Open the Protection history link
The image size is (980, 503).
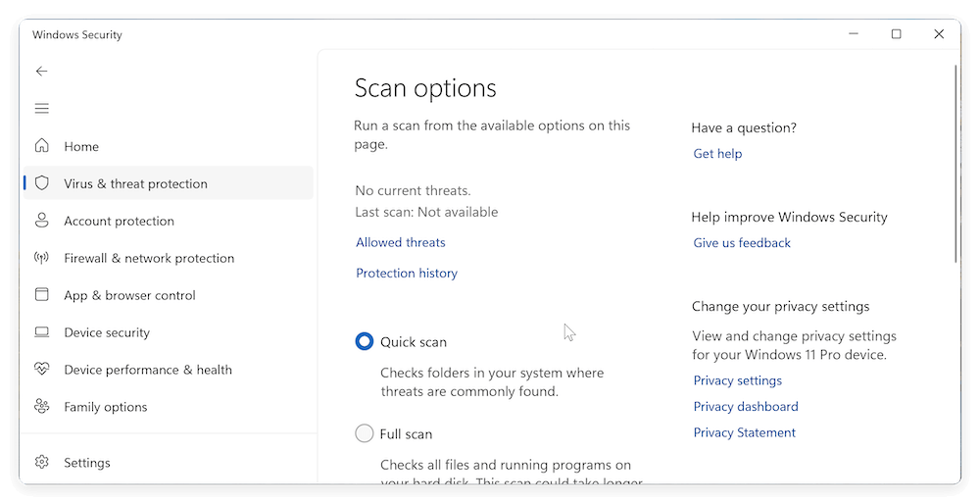pos(407,274)
